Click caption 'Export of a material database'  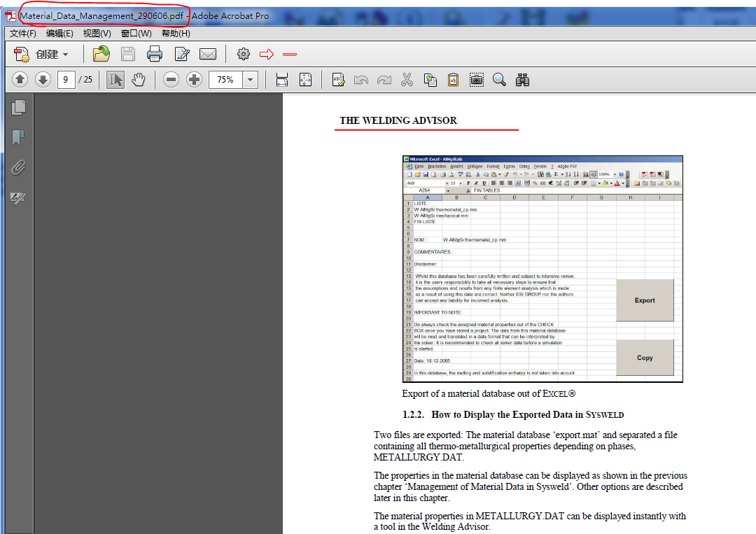pyautogui.click(x=489, y=394)
